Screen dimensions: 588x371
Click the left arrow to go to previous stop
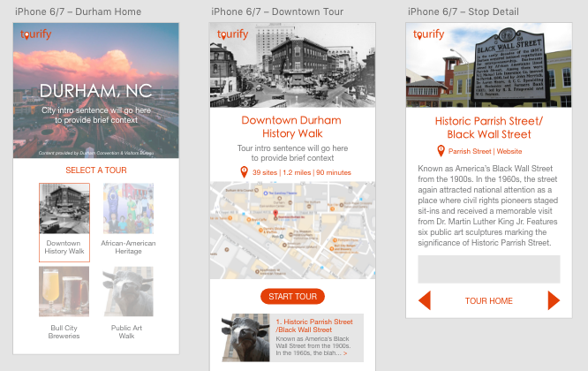click(425, 300)
